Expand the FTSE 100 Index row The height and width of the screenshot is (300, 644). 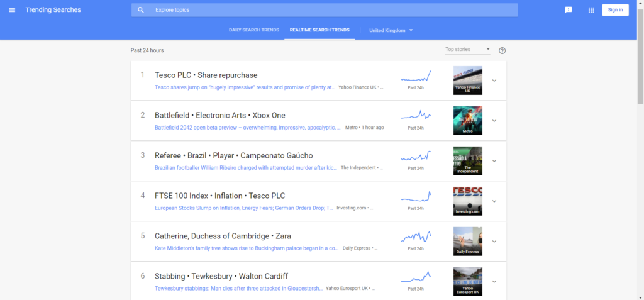pyautogui.click(x=494, y=201)
